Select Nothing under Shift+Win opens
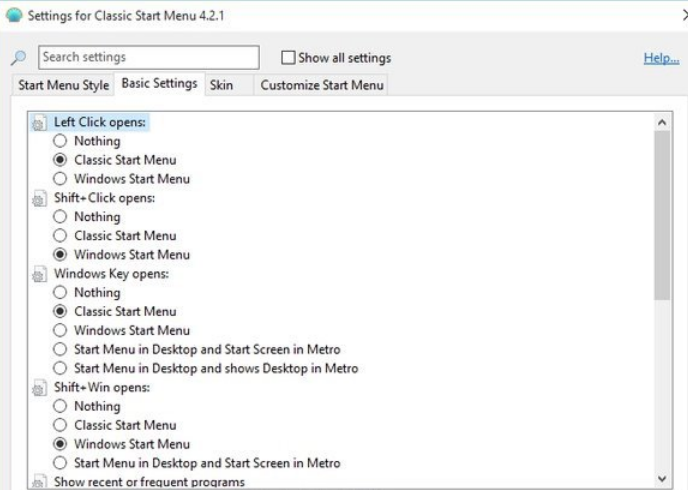 [x=60, y=406]
